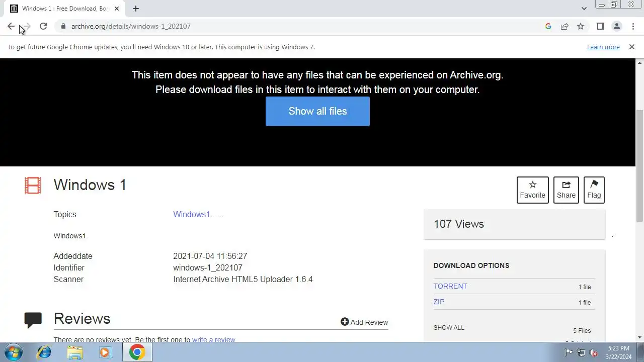Select the 1 file count beside TORRENT
644x362 pixels.
pos(585,287)
